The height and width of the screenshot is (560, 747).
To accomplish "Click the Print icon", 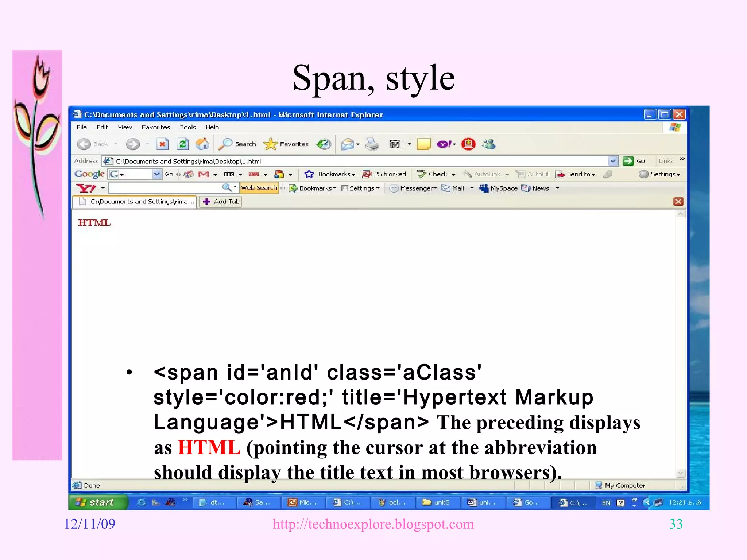I will coord(372,144).
